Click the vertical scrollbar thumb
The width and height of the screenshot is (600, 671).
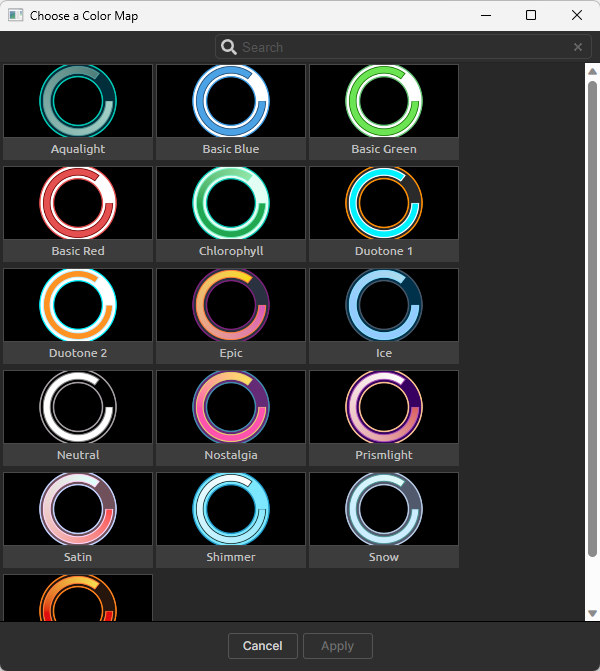click(x=592, y=319)
